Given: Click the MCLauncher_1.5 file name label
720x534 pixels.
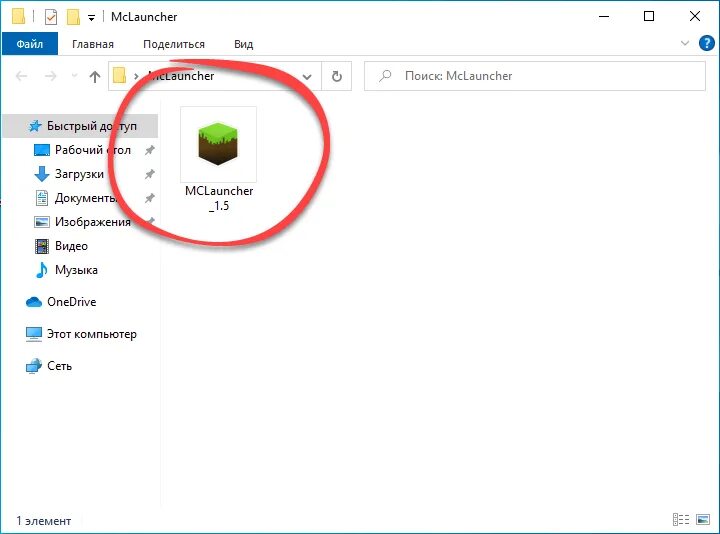Looking at the screenshot, I should (219, 198).
